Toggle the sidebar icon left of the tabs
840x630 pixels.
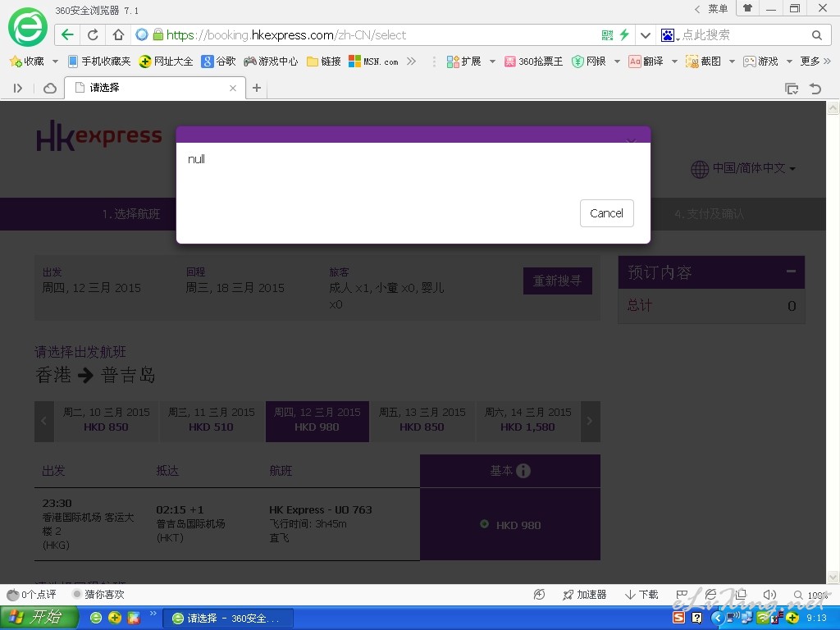[18, 88]
